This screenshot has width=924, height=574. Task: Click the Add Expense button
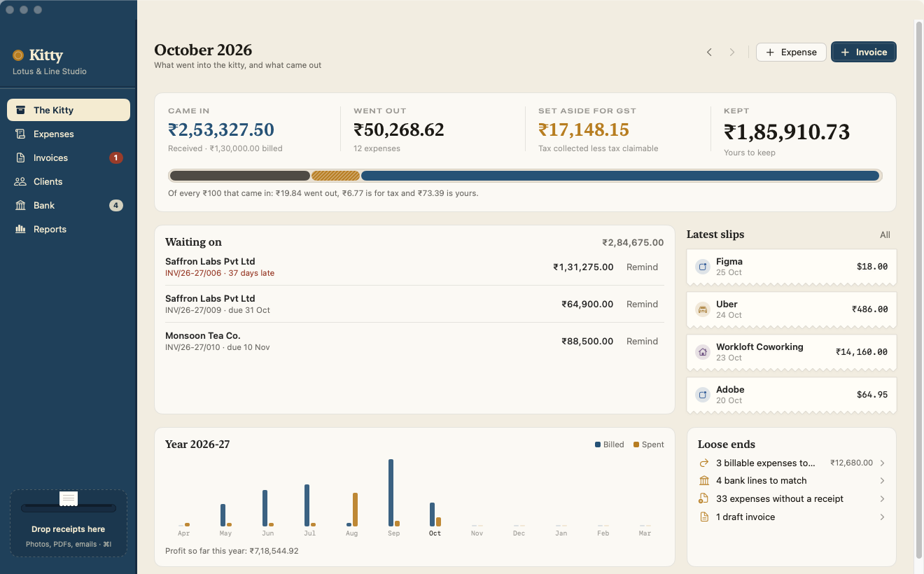[x=791, y=52]
